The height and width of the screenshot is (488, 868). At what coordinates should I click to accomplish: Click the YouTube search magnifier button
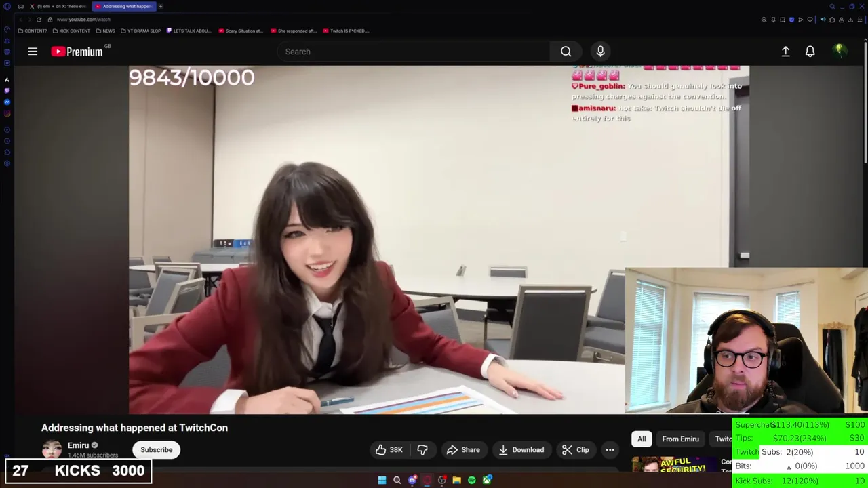[566, 52]
